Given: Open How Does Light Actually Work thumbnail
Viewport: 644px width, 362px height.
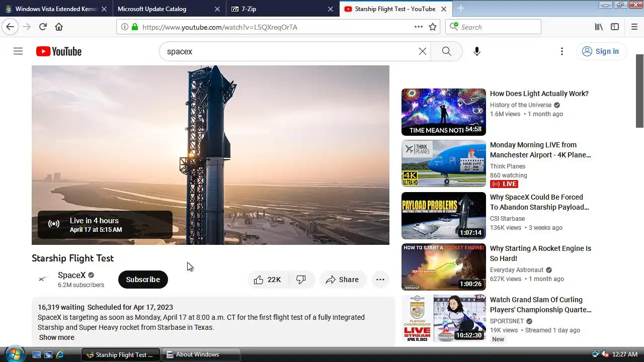Looking at the screenshot, I should [x=444, y=112].
